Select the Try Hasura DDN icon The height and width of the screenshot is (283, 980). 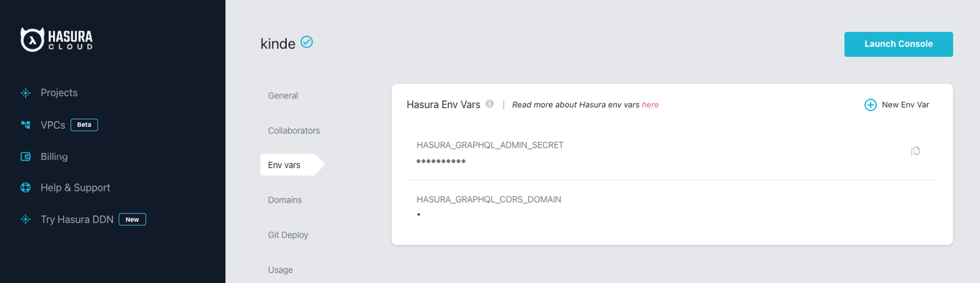pyautogui.click(x=25, y=219)
